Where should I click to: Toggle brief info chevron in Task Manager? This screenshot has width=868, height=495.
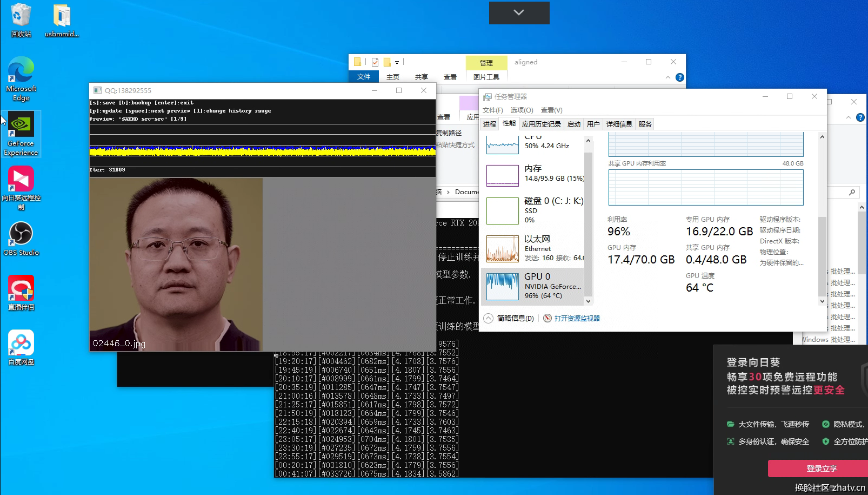click(x=488, y=318)
